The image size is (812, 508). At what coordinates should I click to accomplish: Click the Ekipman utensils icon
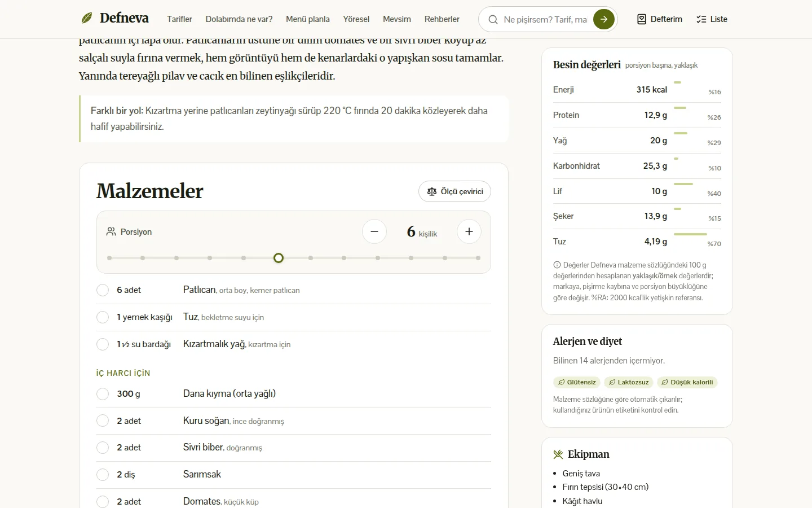tap(558, 454)
